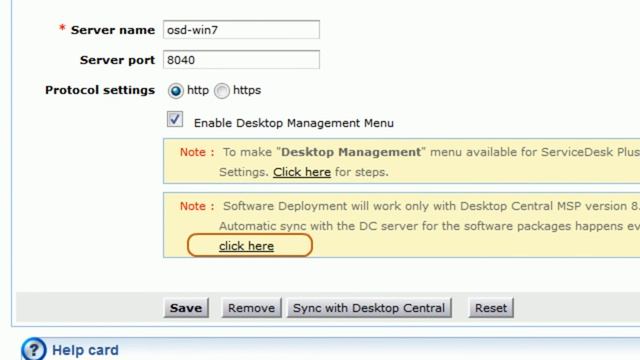
Task: Click the 'Server name' label text
Action: click(113, 30)
